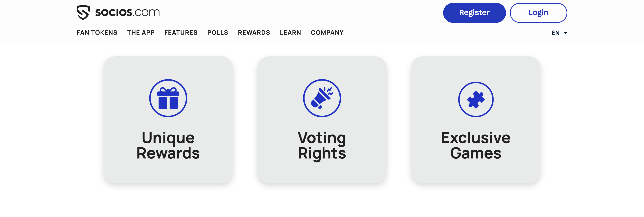Image resolution: width=644 pixels, height=217 pixels.
Task: Click the Exclusive Games card background
Action: point(476,173)
